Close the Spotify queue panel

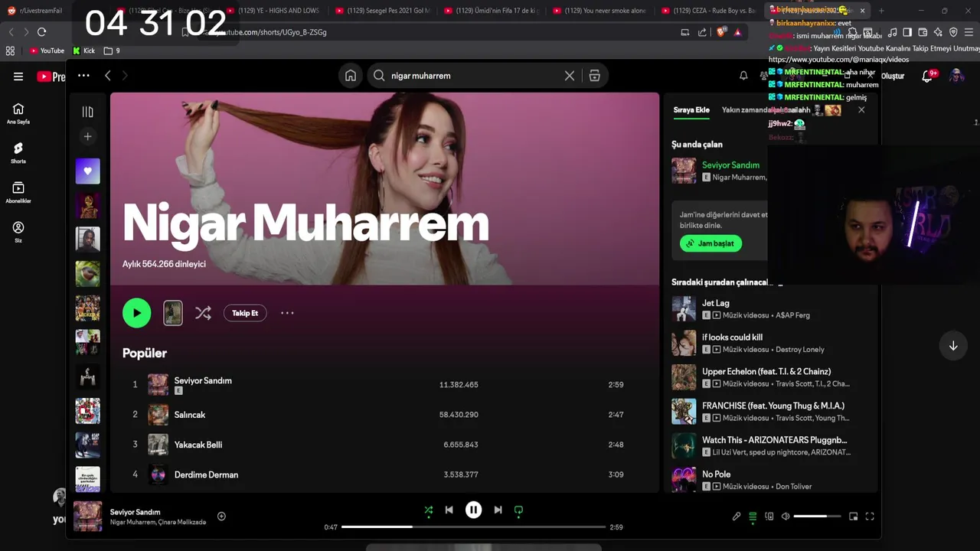pyautogui.click(x=861, y=110)
